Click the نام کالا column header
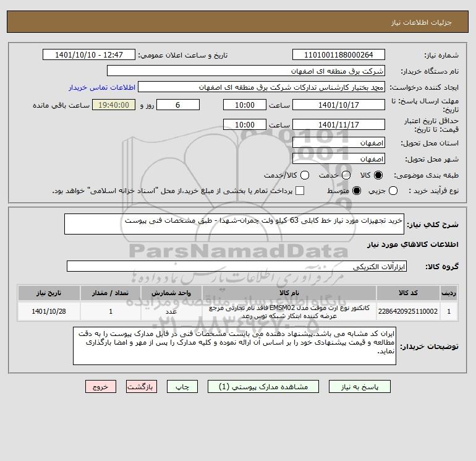The image size is (476, 461). coord(289,293)
